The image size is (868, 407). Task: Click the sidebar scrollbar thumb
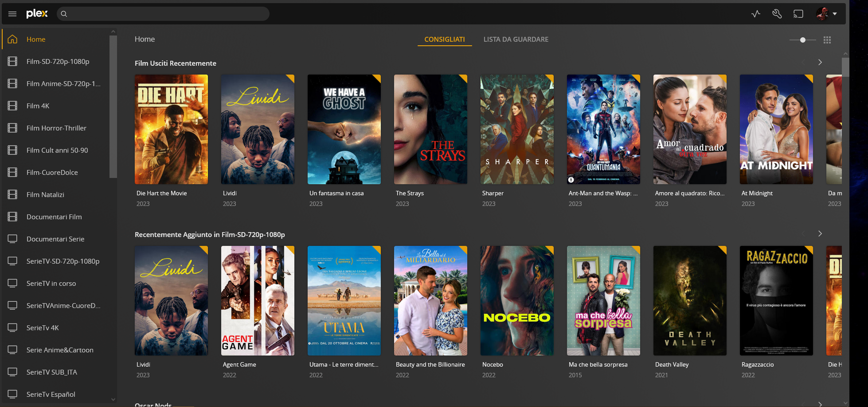click(113, 107)
